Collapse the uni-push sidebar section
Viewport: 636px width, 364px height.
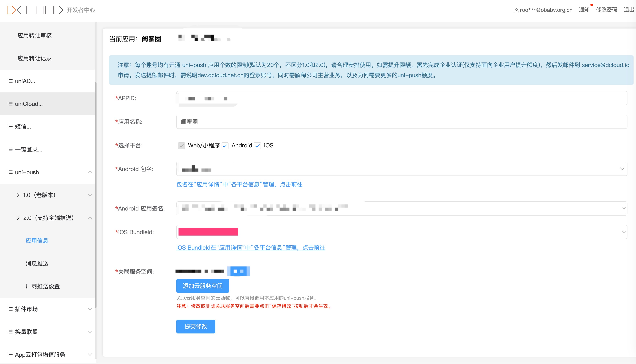90,172
